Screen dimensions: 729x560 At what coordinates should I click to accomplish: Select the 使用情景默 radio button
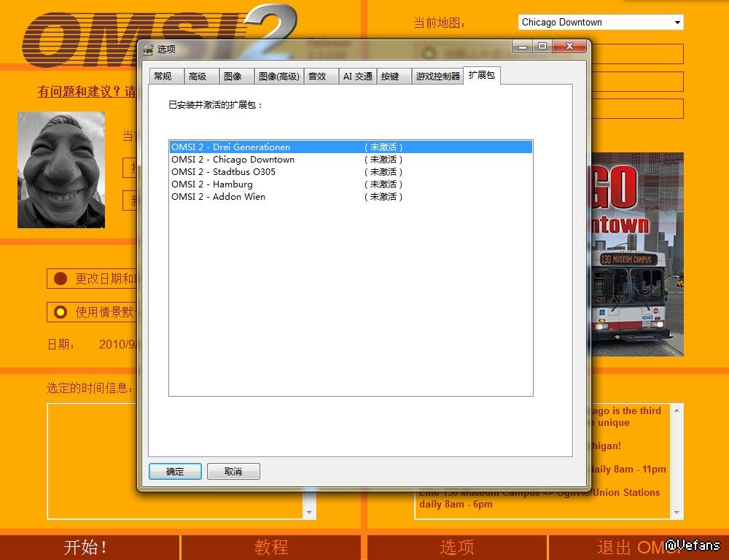[x=61, y=312]
